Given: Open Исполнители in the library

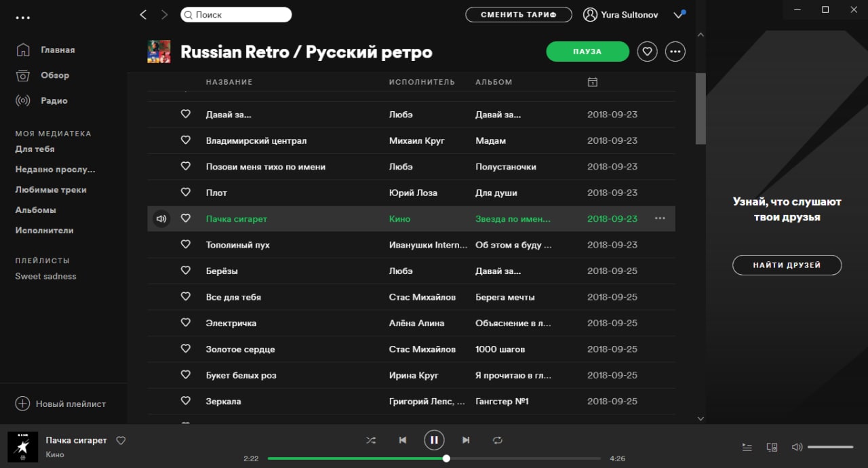Looking at the screenshot, I should 45,231.
